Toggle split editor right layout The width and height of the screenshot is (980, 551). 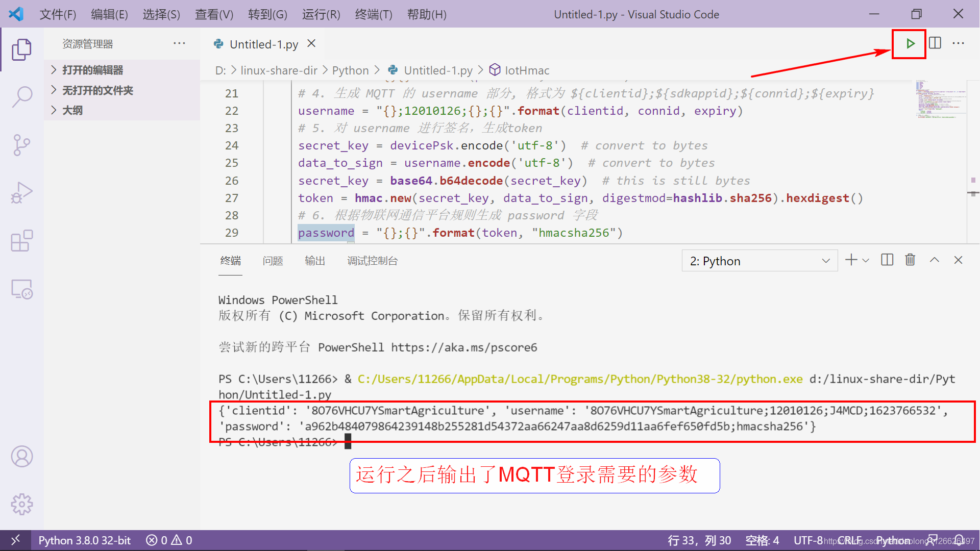tap(935, 43)
